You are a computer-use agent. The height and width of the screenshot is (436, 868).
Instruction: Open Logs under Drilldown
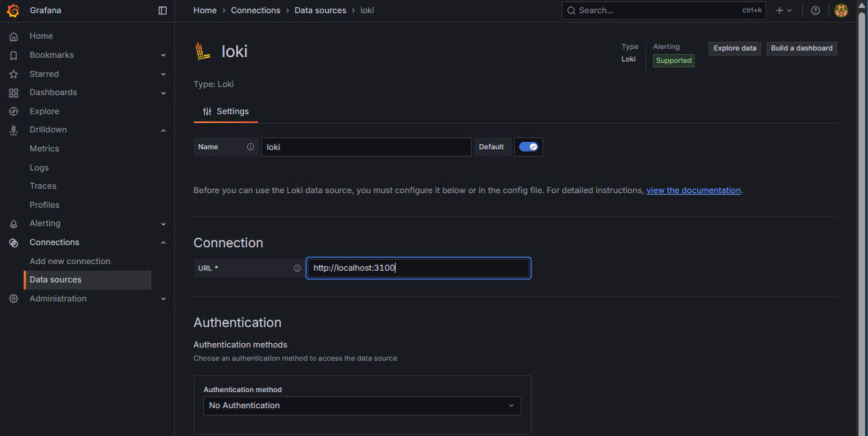pos(39,168)
